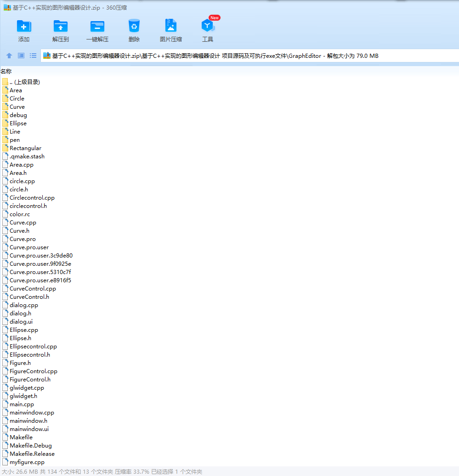Select the Area folder
459x476 pixels.
click(12, 90)
